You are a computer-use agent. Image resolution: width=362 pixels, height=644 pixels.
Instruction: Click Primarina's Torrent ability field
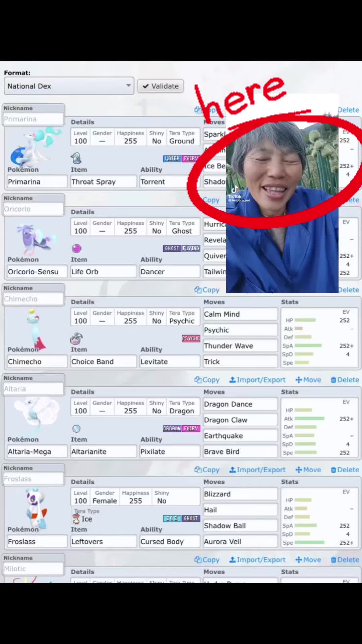(x=170, y=182)
